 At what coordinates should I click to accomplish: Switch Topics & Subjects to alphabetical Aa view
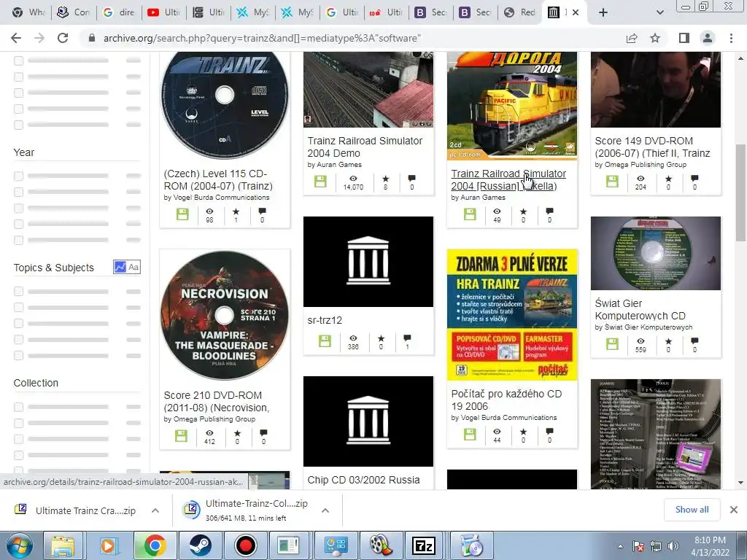(133, 267)
